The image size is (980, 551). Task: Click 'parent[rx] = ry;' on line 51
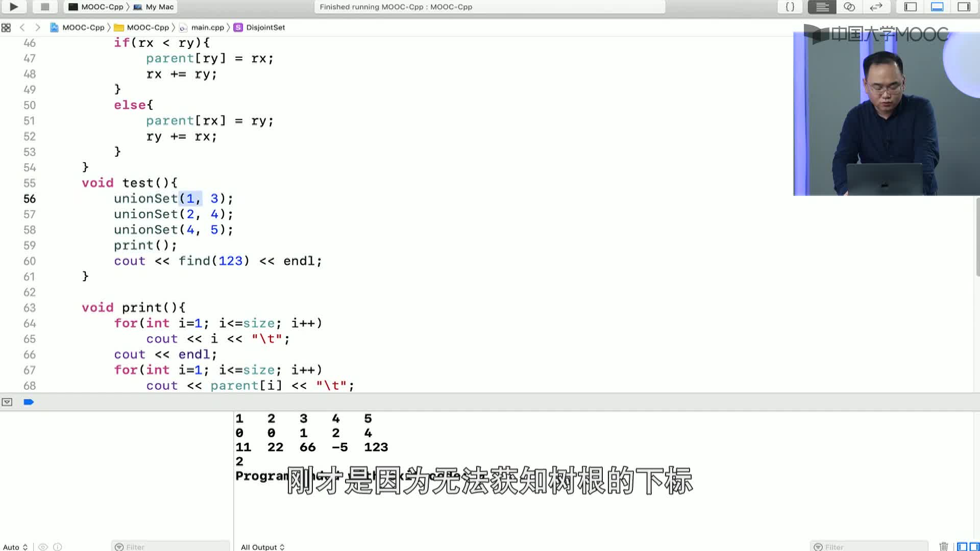click(x=210, y=121)
